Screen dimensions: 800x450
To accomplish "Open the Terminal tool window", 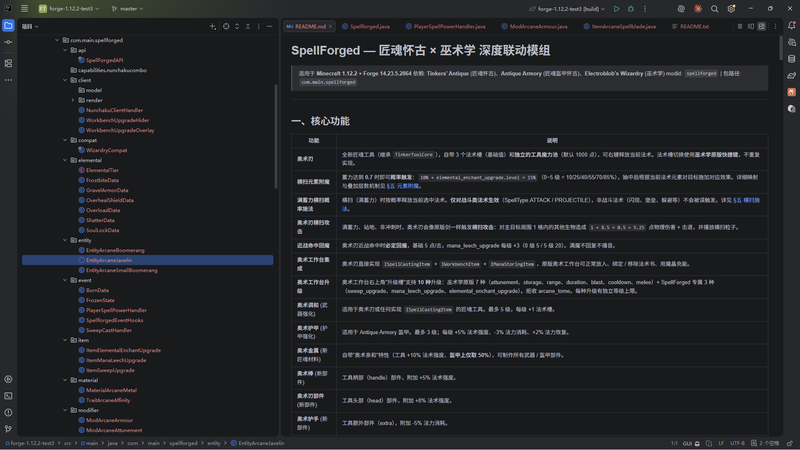I will tap(8, 396).
